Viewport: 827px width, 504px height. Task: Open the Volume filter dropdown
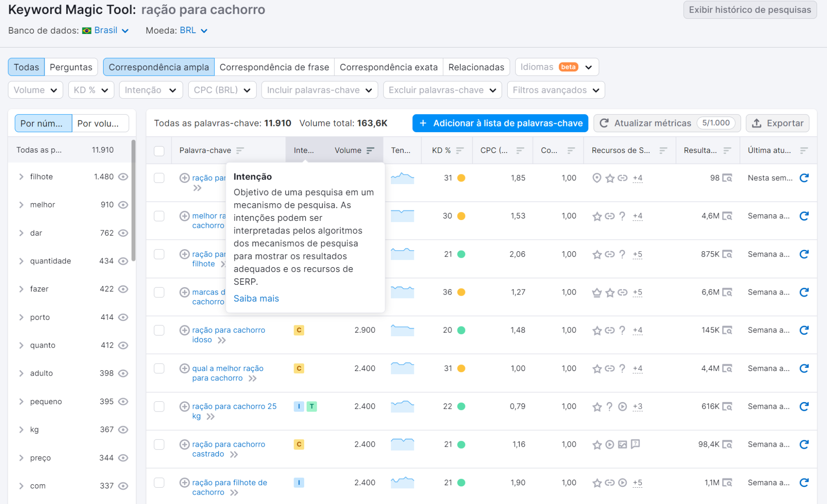(x=35, y=90)
